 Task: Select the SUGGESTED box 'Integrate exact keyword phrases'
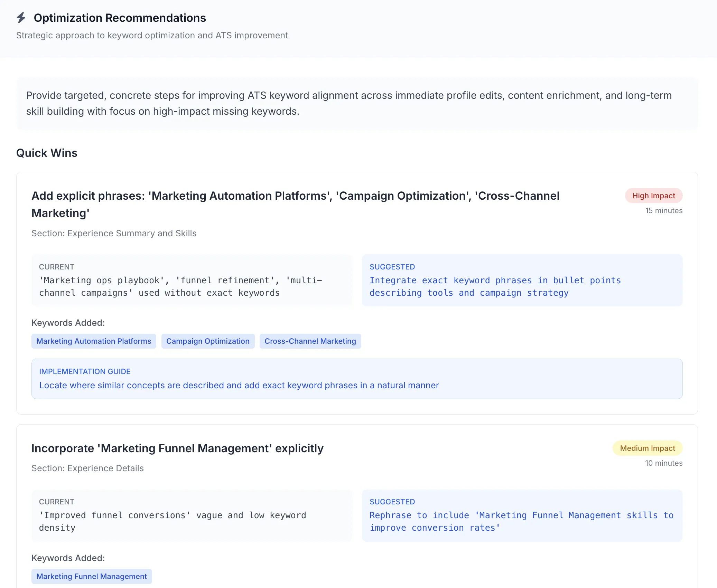(522, 280)
